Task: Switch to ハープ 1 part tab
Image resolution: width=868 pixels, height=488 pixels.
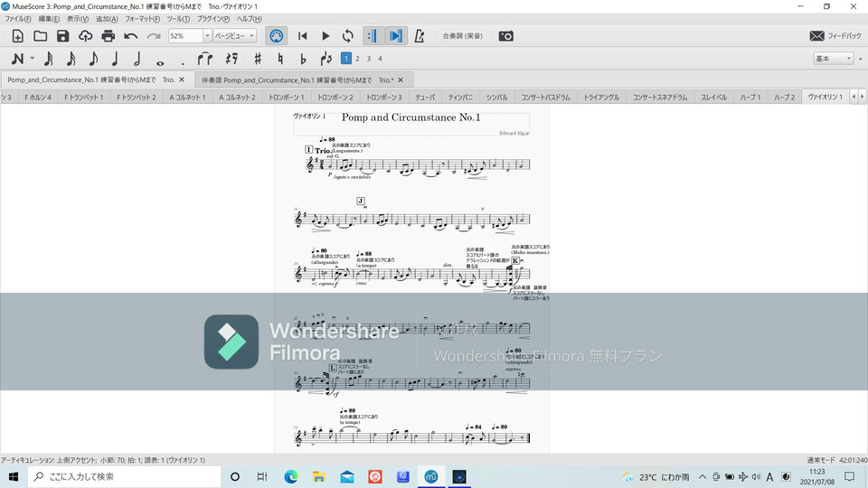Action: point(750,98)
